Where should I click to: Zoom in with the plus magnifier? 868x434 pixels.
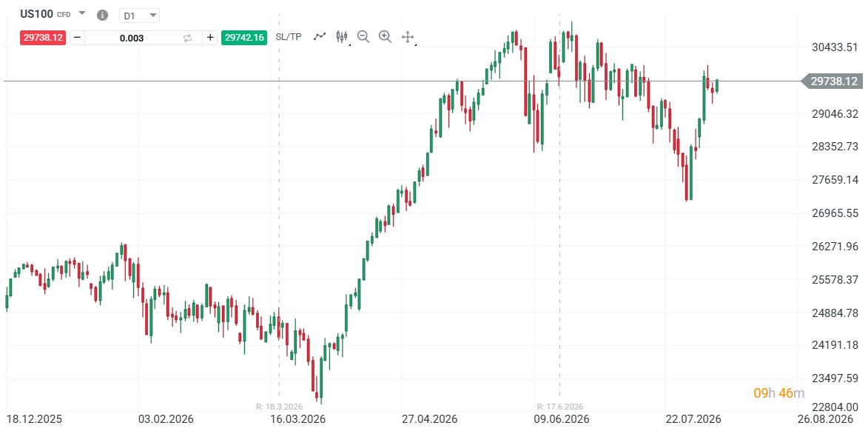point(386,36)
